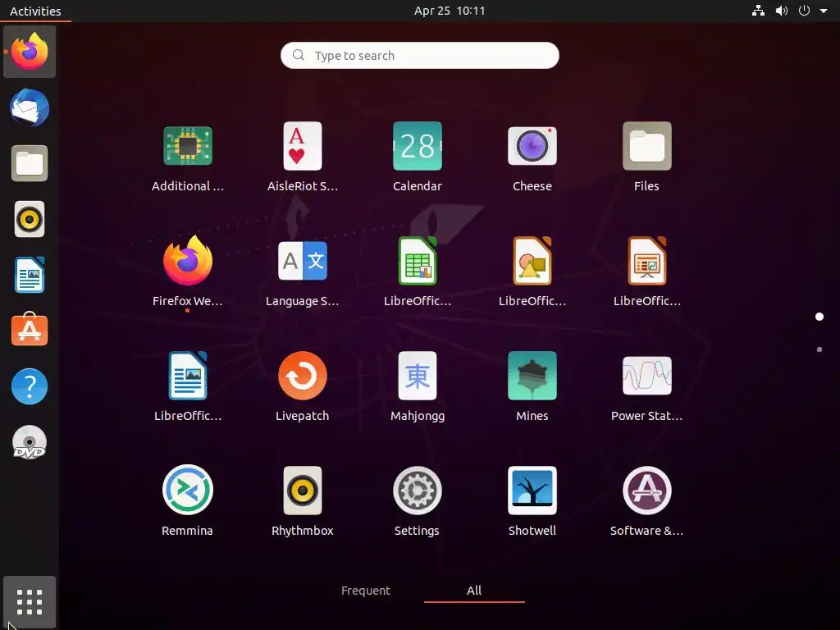The height and width of the screenshot is (630, 840).
Task: Launch Firefox Web Browser from the app grid
Action: 188,261
